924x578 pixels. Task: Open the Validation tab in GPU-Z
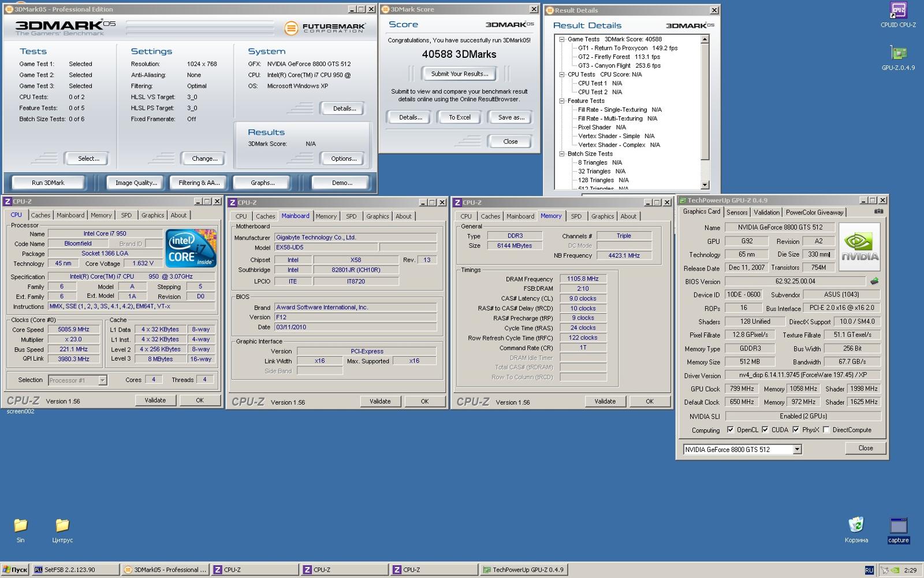766,212
